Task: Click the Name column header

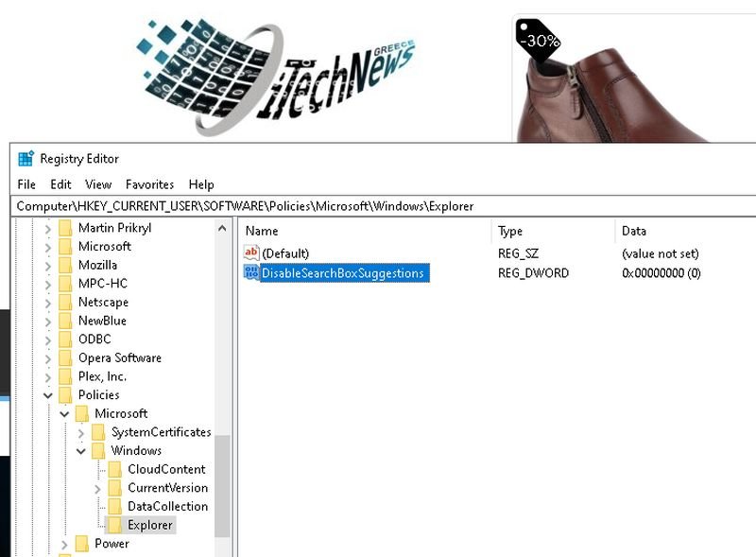Action: pyautogui.click(x=262, y=231)
